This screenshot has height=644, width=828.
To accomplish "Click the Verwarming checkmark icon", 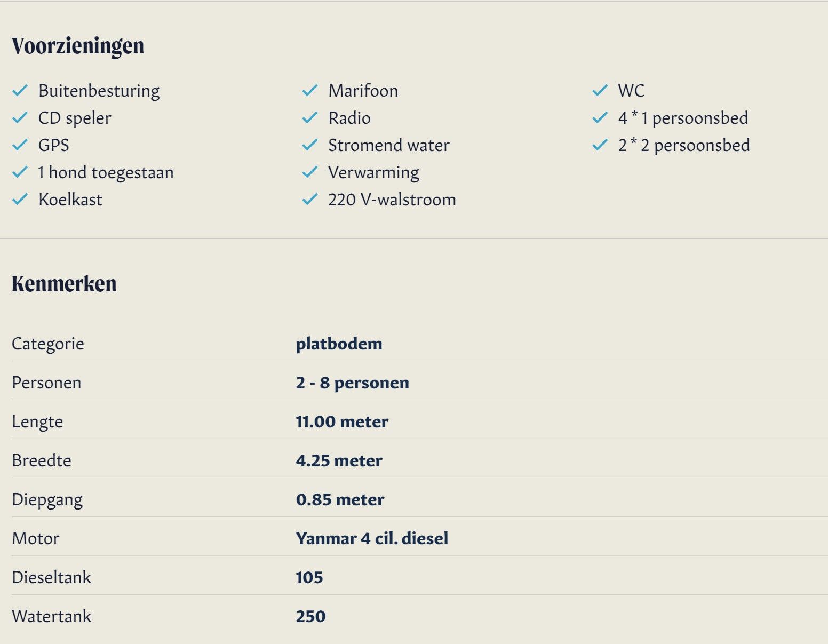I will [x=310, y=172].
